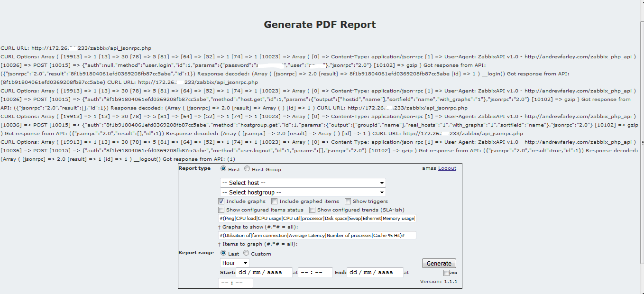Select the Last report range radio

(x=223, y=253)
